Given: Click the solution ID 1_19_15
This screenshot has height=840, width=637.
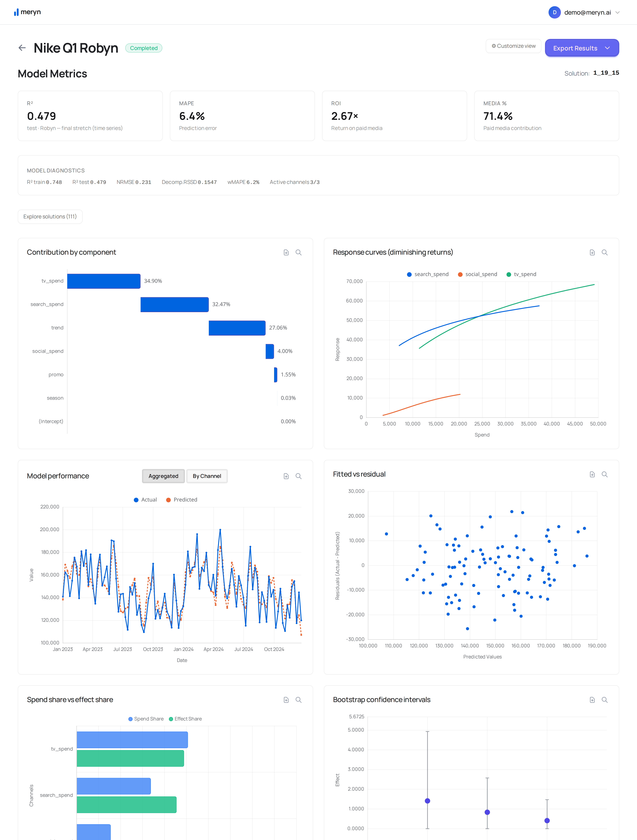Looking at the screenshot, I should (606, 73).
